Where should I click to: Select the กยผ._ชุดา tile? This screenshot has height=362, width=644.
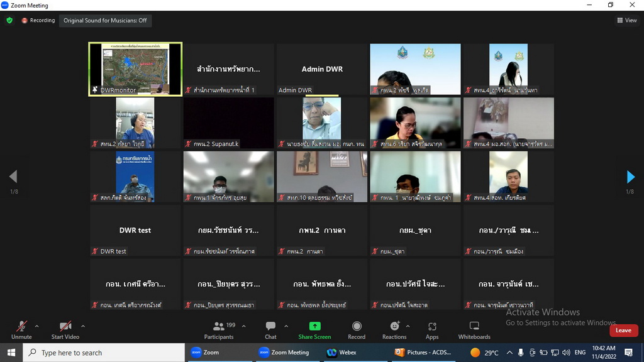pyautogui.click(x=415, y=230)
